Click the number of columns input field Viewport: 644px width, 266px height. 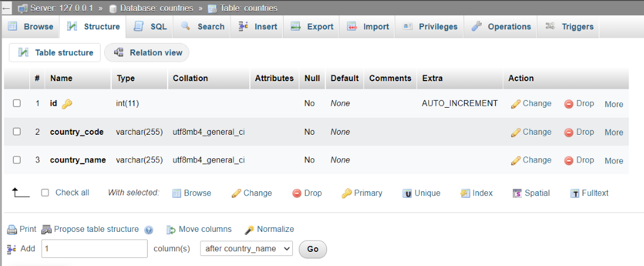click(x=94, y=248)
